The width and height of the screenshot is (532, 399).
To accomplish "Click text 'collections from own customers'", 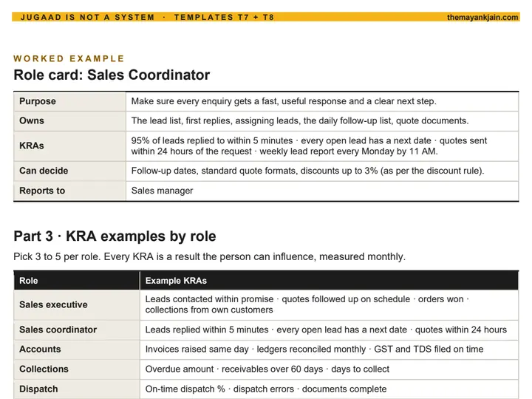I will point(209,310).
